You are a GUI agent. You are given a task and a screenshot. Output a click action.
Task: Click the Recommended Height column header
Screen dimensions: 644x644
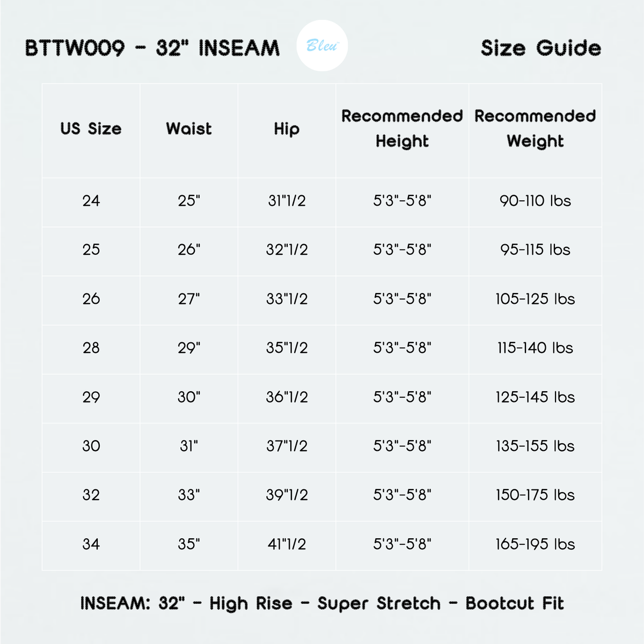[402, 129]
